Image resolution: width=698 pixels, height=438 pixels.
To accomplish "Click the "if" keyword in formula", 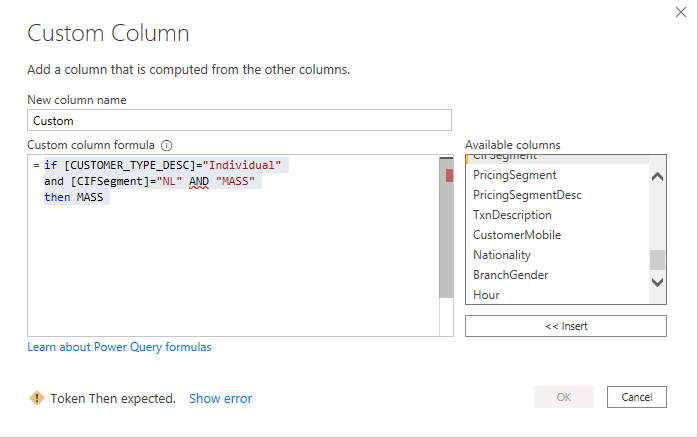I will (x=51, y=165).
